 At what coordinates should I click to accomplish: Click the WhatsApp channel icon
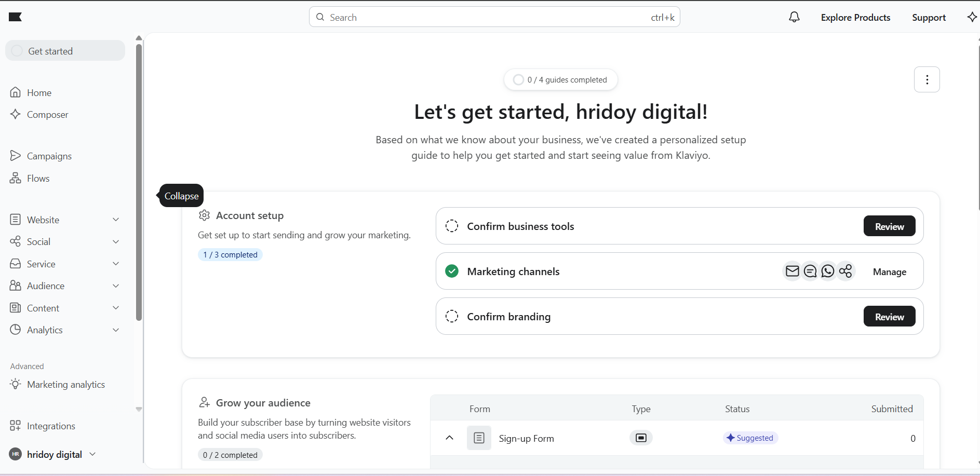(828, 271)
